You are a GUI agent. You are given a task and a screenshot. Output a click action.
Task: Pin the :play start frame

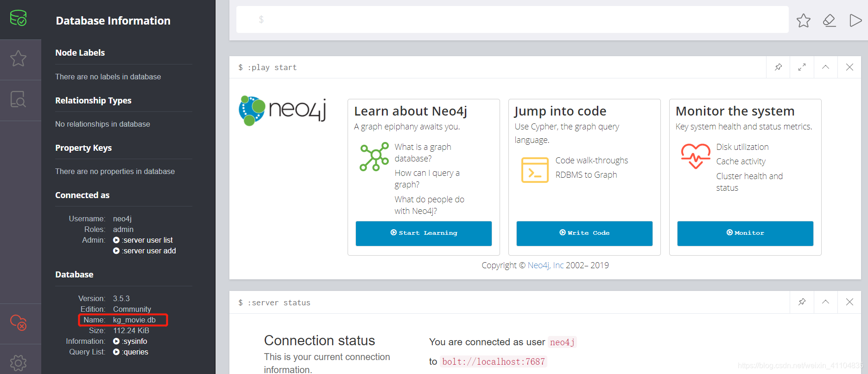pos(779,67)
